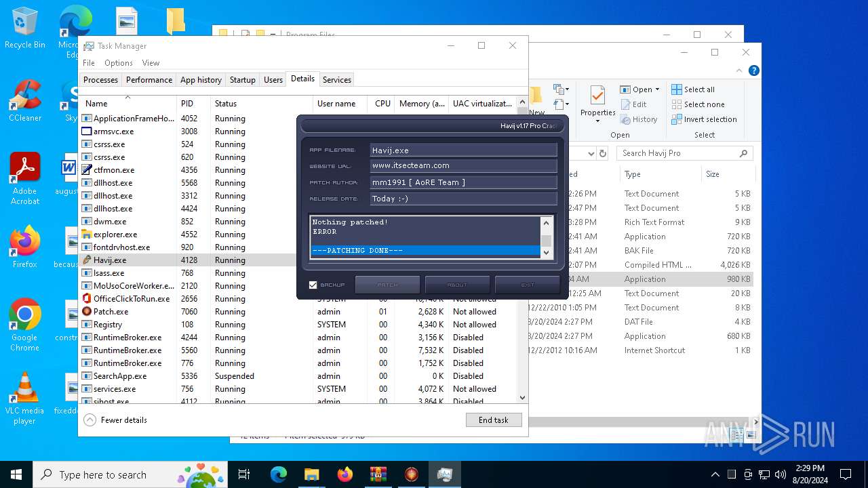Viewport: 868px width, 488px height.
Task: Click the End task button
Action: pyautogui.click(x=494, y=420)
